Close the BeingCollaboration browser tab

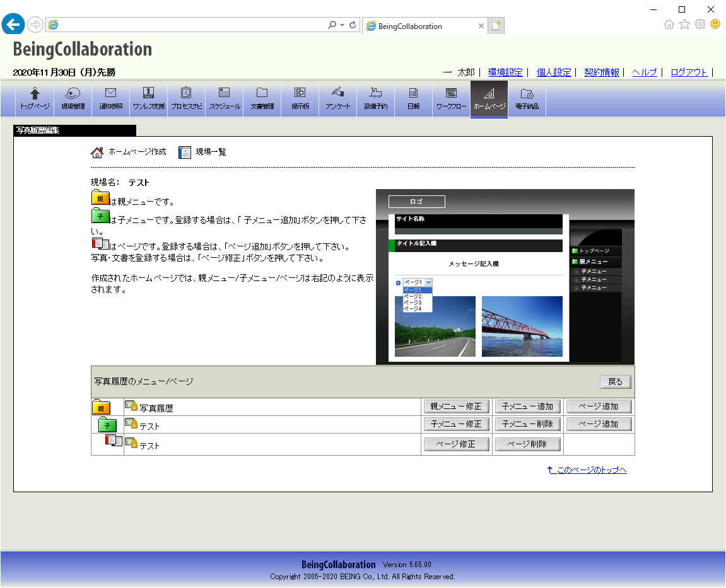[x=481, y=26]
